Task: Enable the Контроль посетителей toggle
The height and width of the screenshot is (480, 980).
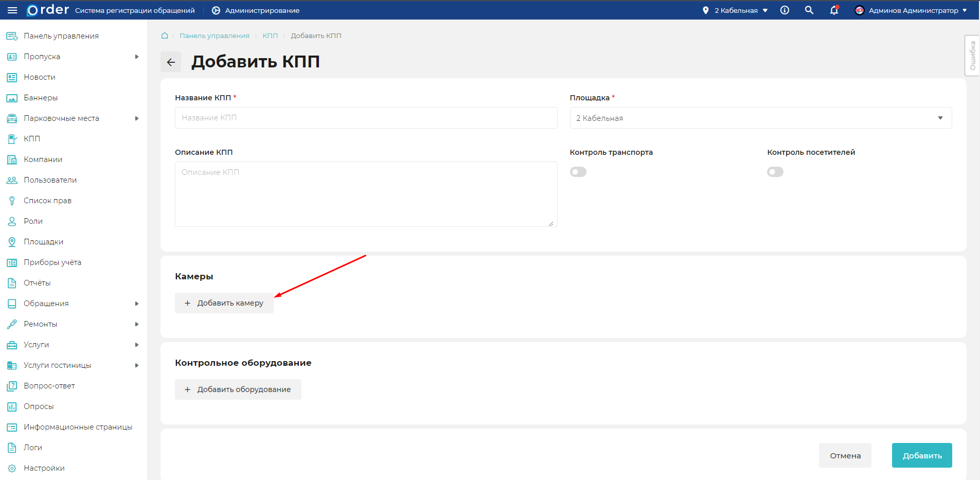Action: pyautogui.click(x=775, y=172)
